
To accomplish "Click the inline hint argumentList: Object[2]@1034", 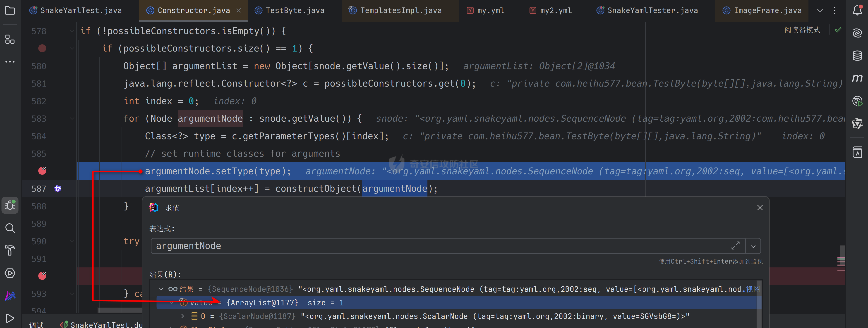I will 539,66.
